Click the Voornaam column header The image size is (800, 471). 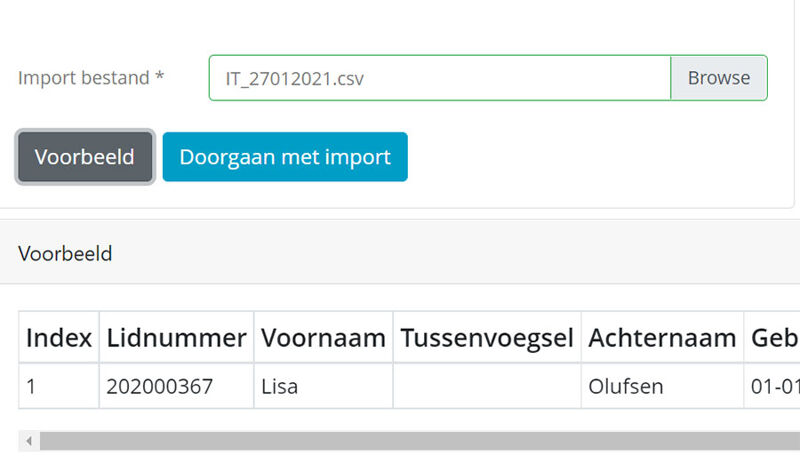coord(323,338)
